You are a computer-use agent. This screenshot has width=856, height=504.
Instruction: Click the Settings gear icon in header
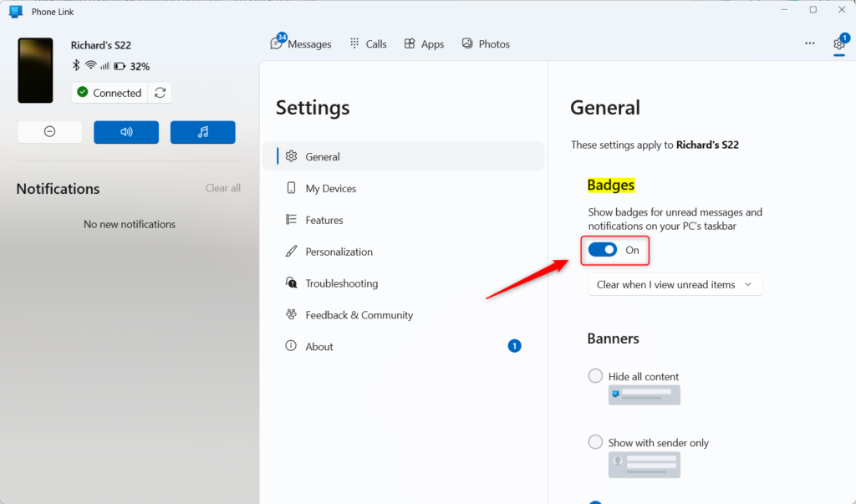[839, 43]
